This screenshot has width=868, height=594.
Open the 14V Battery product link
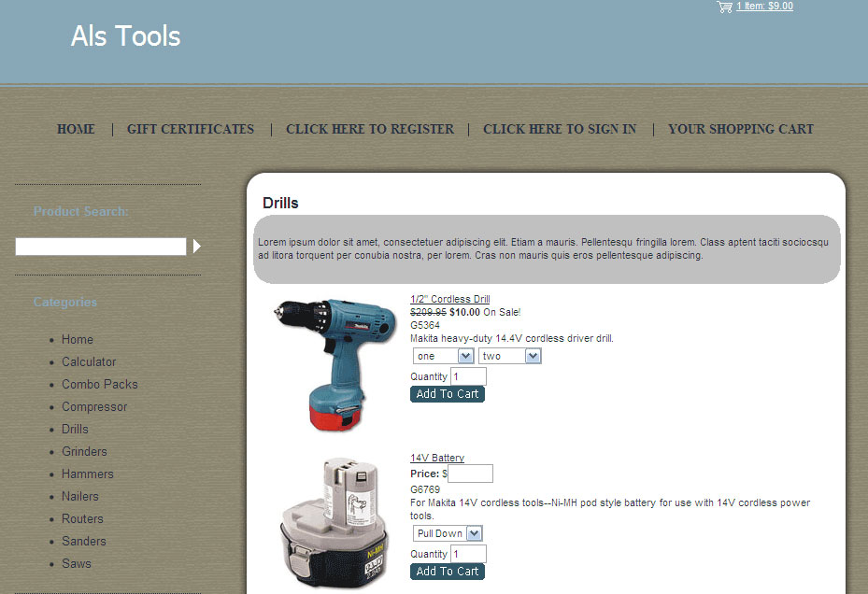437,459
